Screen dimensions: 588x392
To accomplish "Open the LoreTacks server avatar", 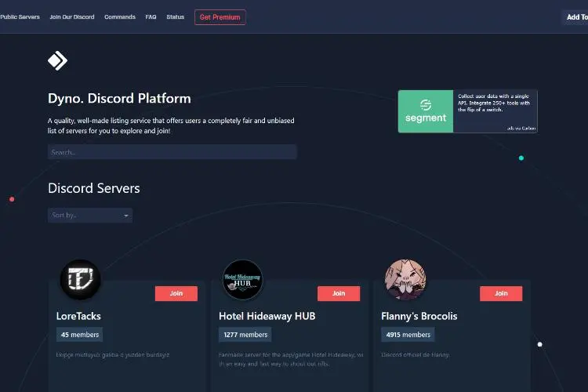I will [x=80, y=279].
